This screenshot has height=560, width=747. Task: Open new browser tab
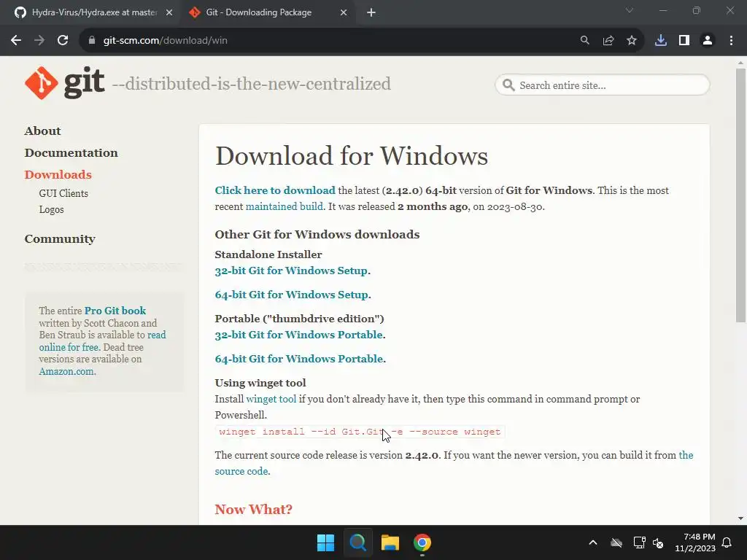point(371,13)
